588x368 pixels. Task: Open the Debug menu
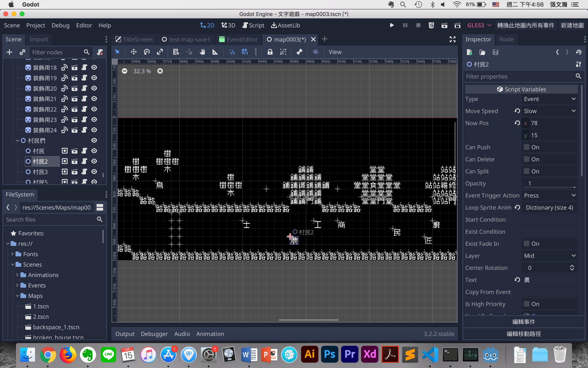pos(60,25)
